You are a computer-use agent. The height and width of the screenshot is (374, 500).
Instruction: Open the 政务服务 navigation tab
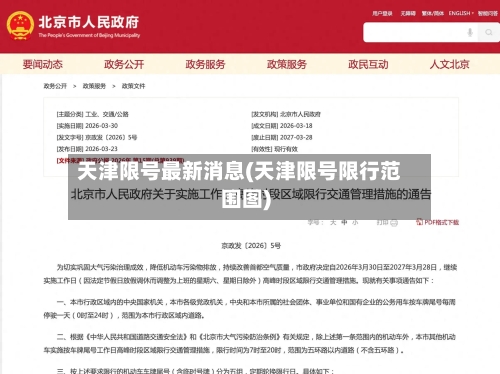pyautogui.click(x=205, y=64)
